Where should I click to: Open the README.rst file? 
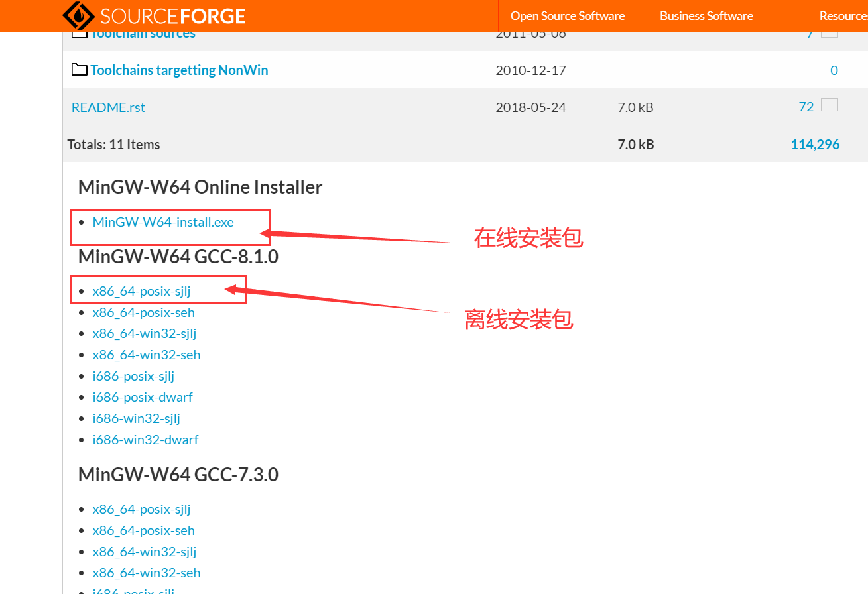108,107
